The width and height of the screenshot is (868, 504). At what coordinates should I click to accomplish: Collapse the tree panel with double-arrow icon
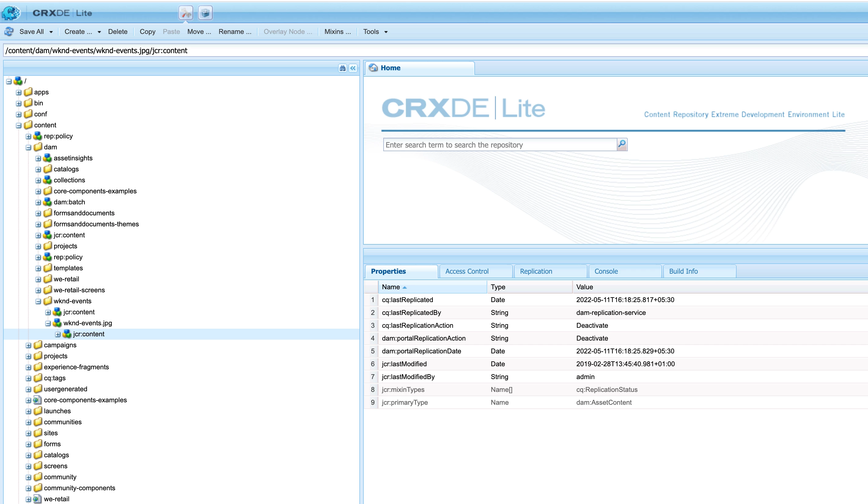coord(353,68)
